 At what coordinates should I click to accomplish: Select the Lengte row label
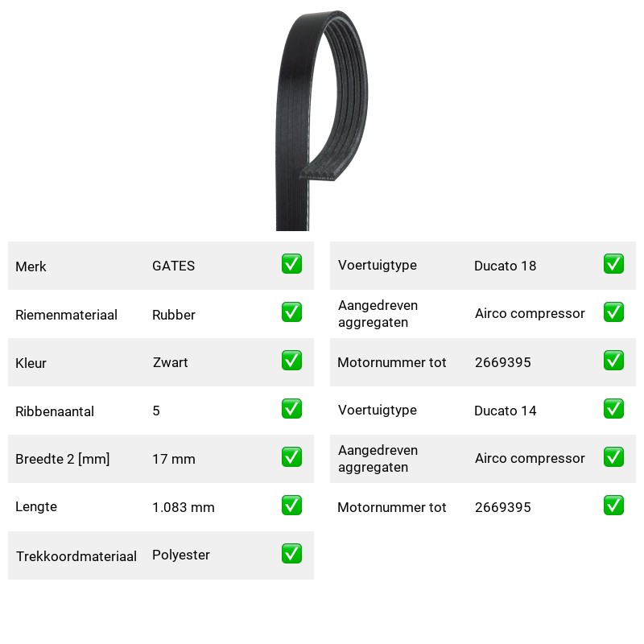36,507
